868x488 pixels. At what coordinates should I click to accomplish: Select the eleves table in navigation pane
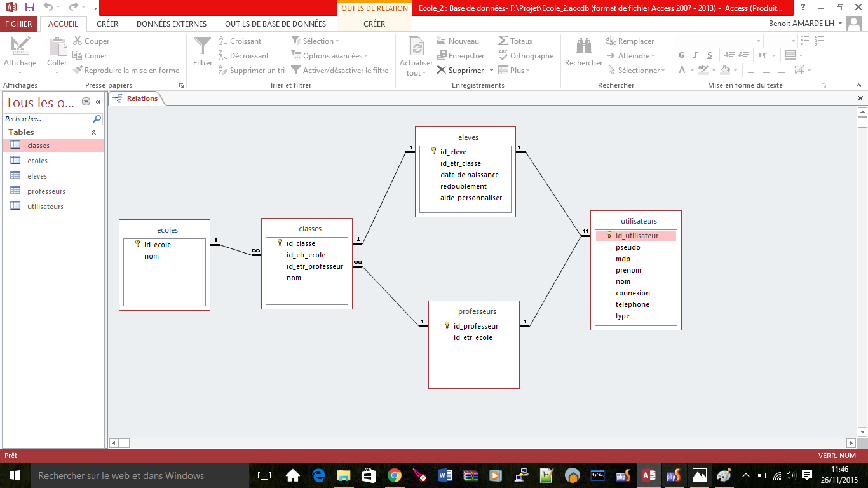[37, 176]
